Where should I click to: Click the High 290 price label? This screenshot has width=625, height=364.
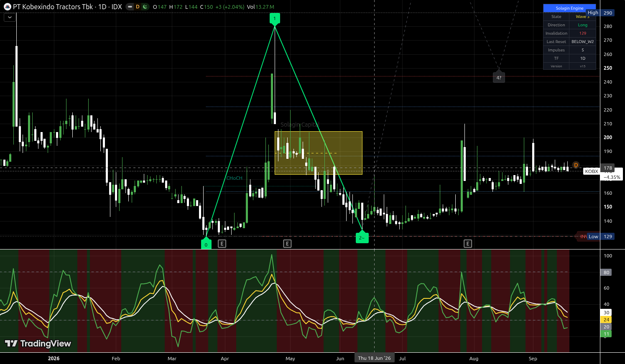tap(600, 13)
